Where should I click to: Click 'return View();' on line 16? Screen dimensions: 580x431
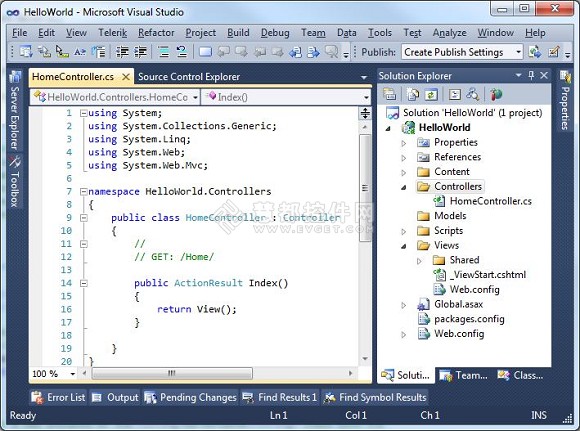click(x=196, y=309)
